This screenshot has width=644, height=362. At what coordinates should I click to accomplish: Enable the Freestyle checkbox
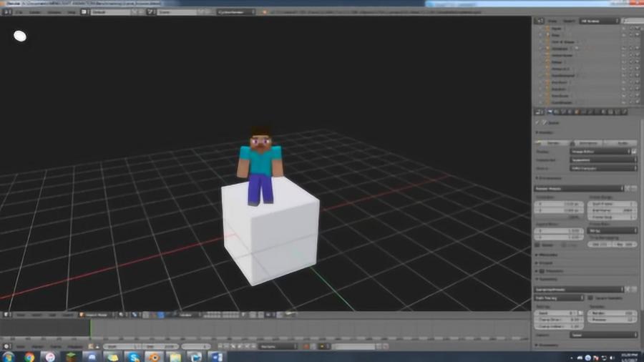pos(542,271)
